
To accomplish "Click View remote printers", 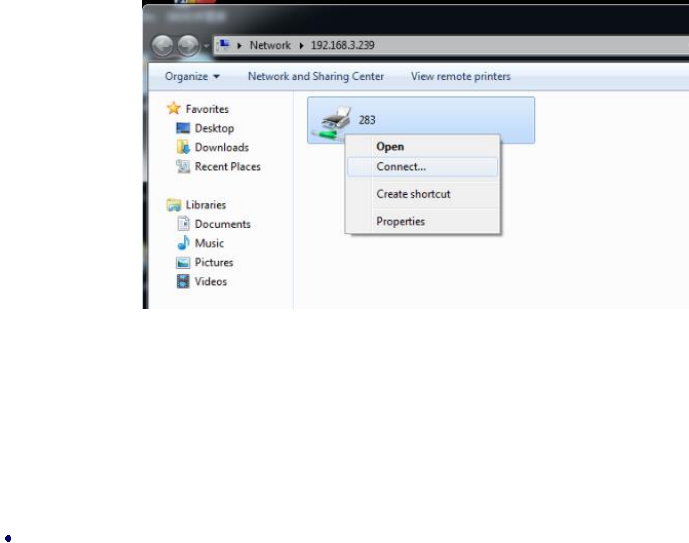I will point(461,76).
